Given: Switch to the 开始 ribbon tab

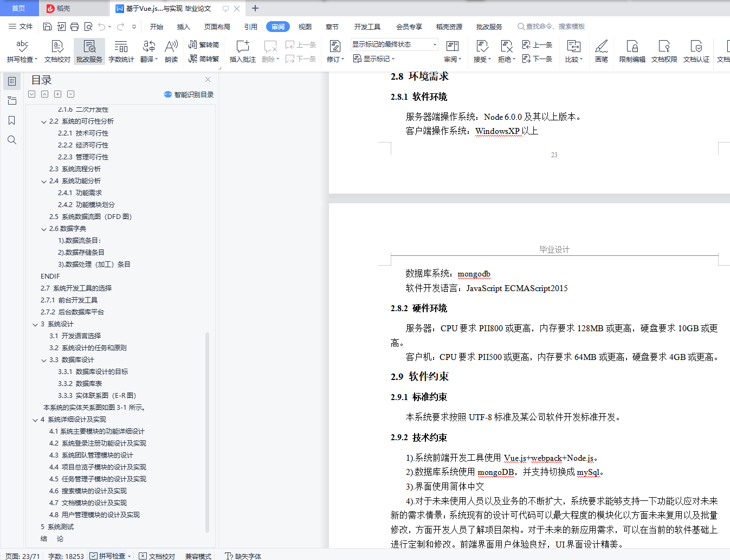Looking at the screenshot, I should pos(157,27).
